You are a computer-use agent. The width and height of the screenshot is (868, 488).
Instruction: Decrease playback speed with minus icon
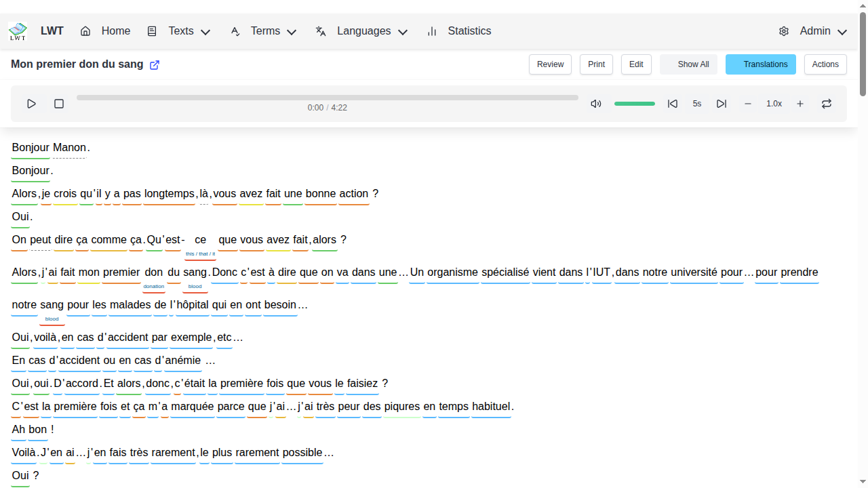748,104
